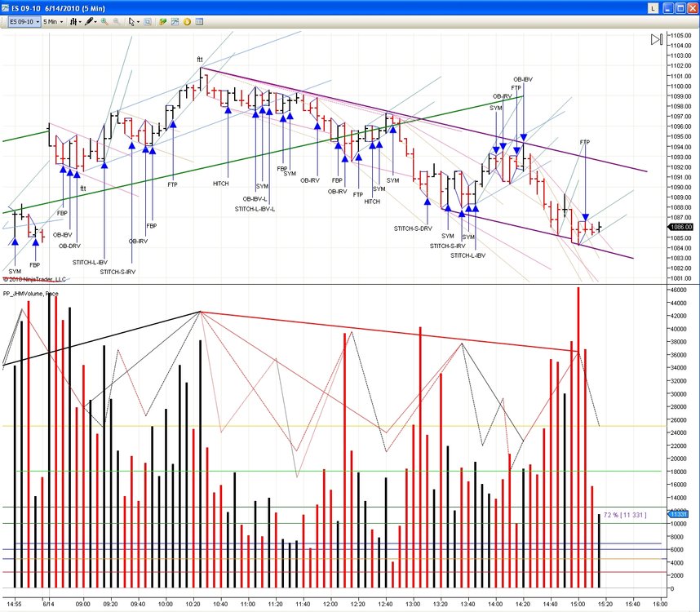The height and width of the screenshot is (612, 700).
Task: Expand the chart style dropdown arrow
Action: [80, 21]
